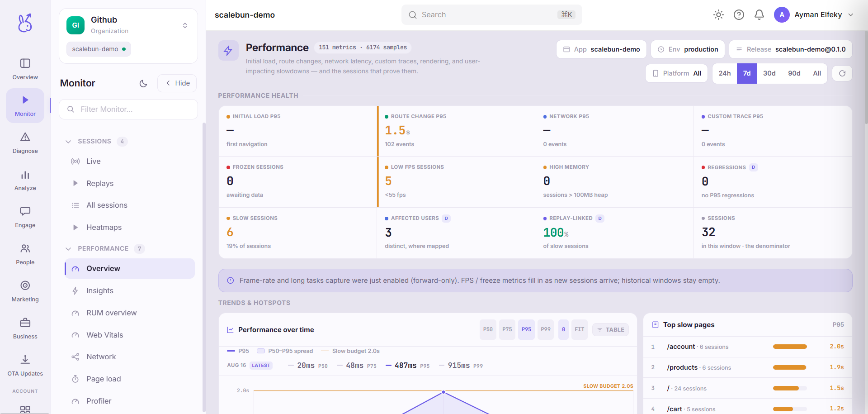Open /products slow page row

pyautogui.click(x=748, y=367)
